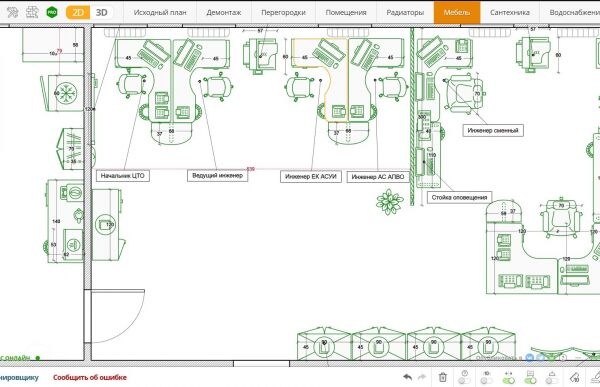Disable the label display switch
This screenshot has width=600, height=387.
pos(530,380)
